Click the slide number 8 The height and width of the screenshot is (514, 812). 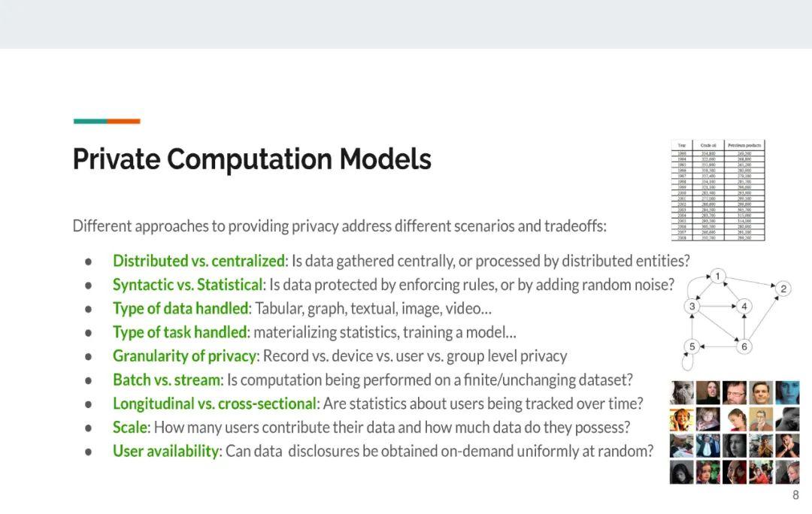coord(795,495)
